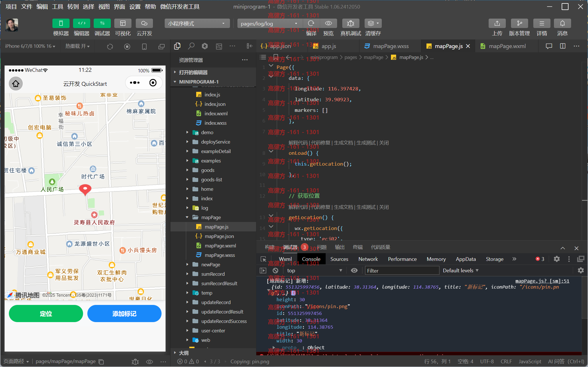588x367 pixels.
Task: Open the hot reload dropdown
Action: pyautogui.click(x=77, y=46)
